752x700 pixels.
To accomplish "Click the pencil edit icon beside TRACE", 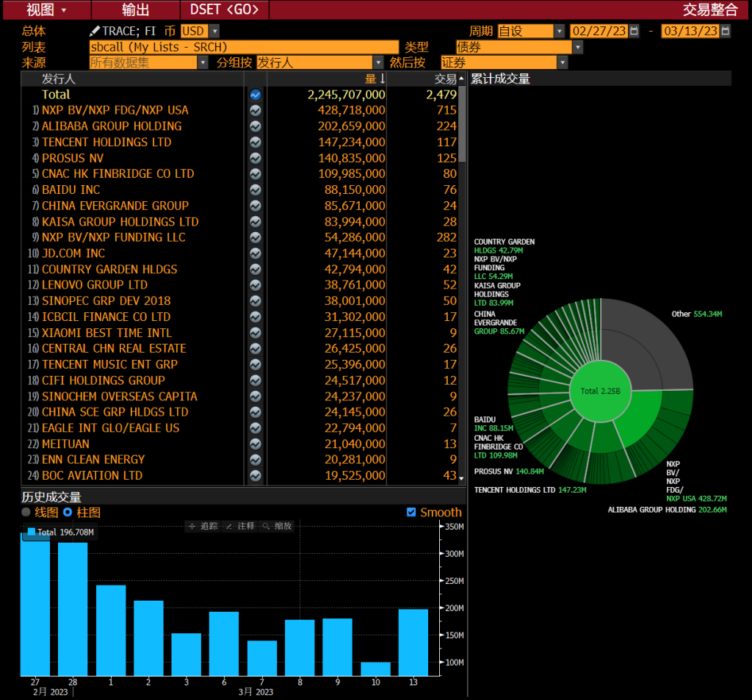I will tap(94, 31).
